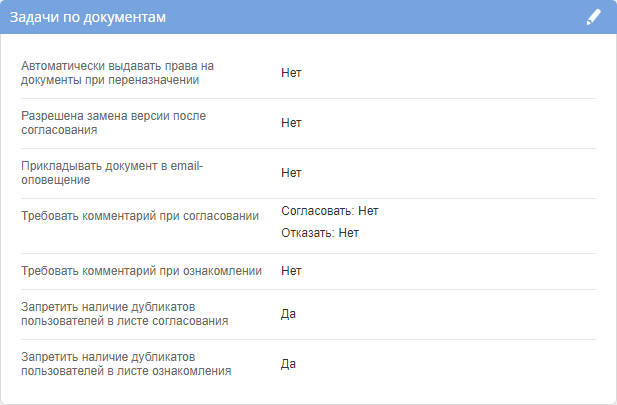The image size is (617, 405).
Task: Select duplicates label for 'листе ознакомления'
Action: (x=126, y=364)
